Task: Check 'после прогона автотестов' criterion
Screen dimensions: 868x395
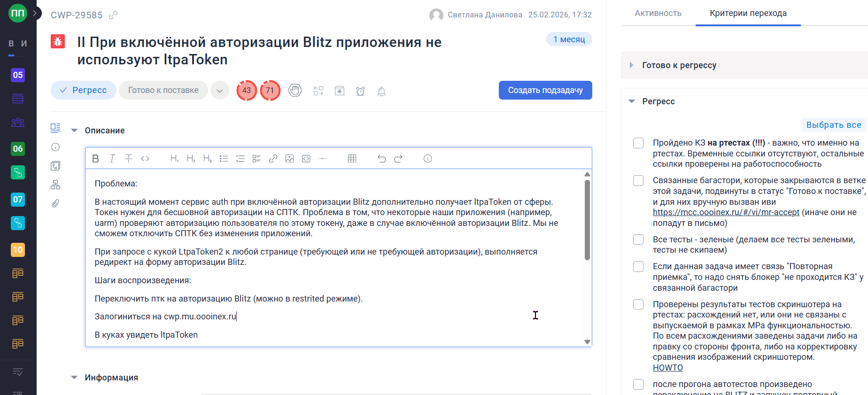Action: pyautogui.click(x=638, y=384)
